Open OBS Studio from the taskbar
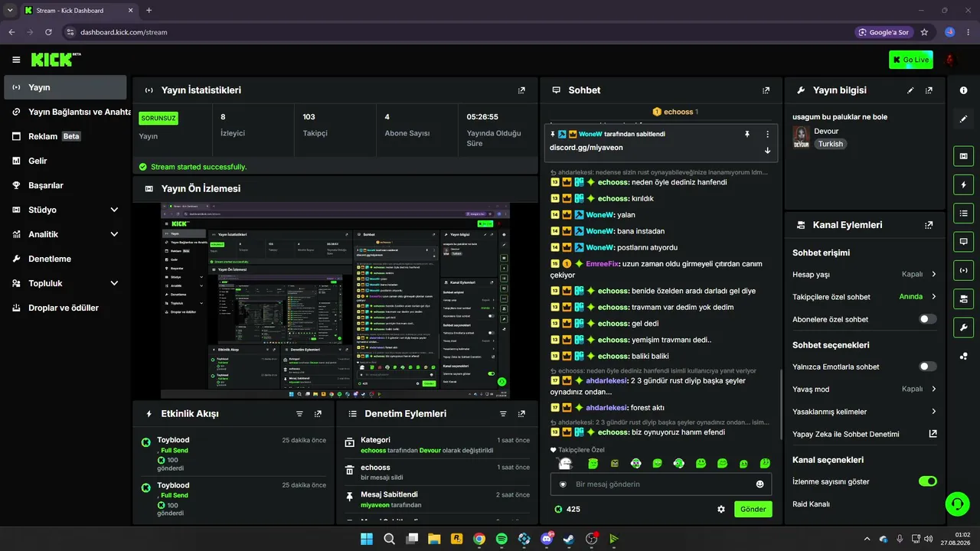 pos(592,539)
